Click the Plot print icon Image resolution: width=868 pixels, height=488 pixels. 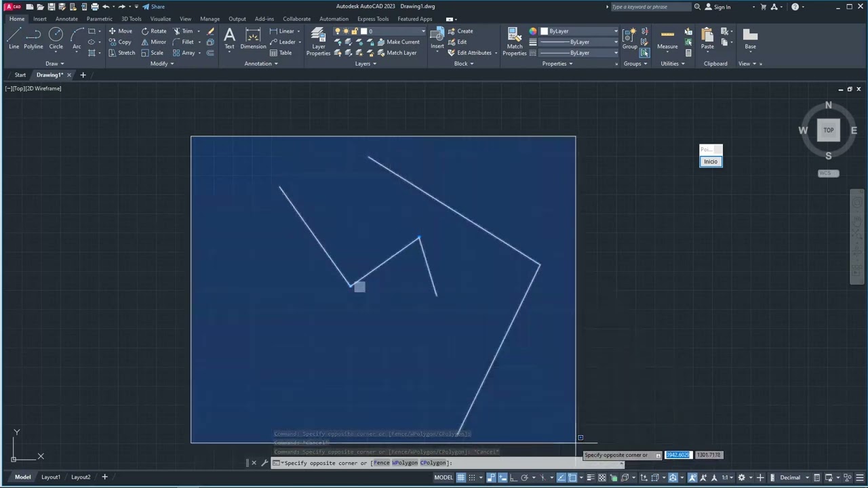click(94, 7)
